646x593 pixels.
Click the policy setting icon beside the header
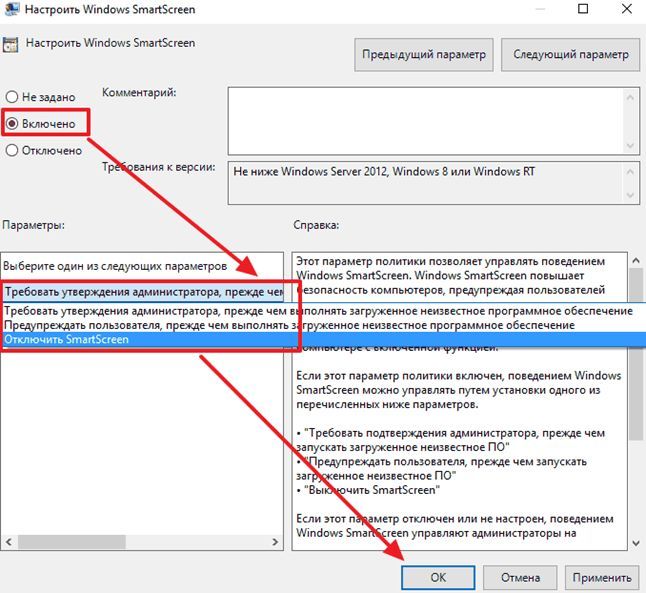[10, 44]
